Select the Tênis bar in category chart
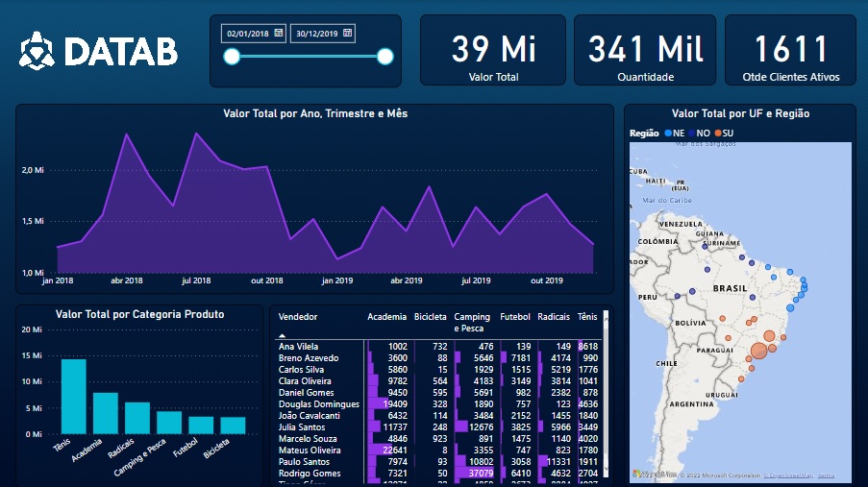 (73, 396)
